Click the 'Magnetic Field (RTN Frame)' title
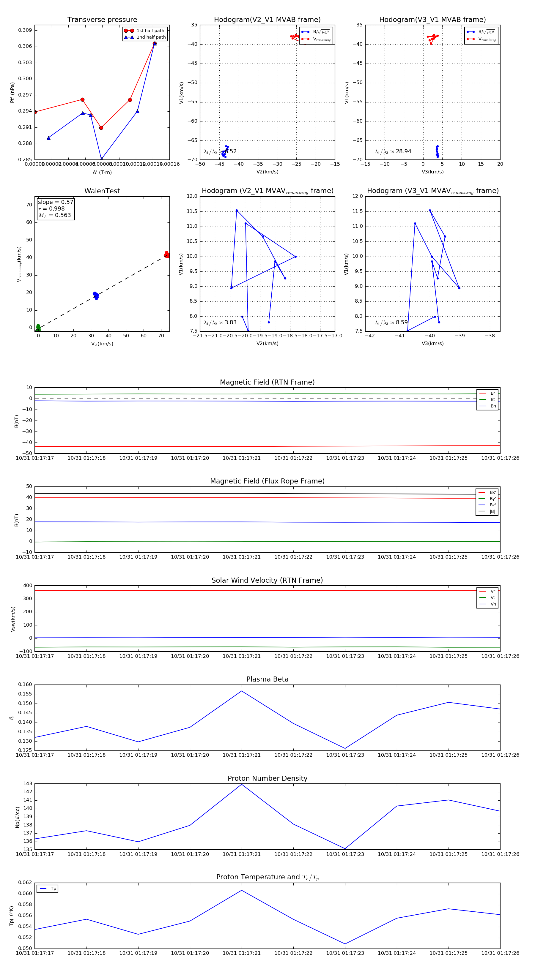Screen dimensions: 535x980 click(267, 382)
